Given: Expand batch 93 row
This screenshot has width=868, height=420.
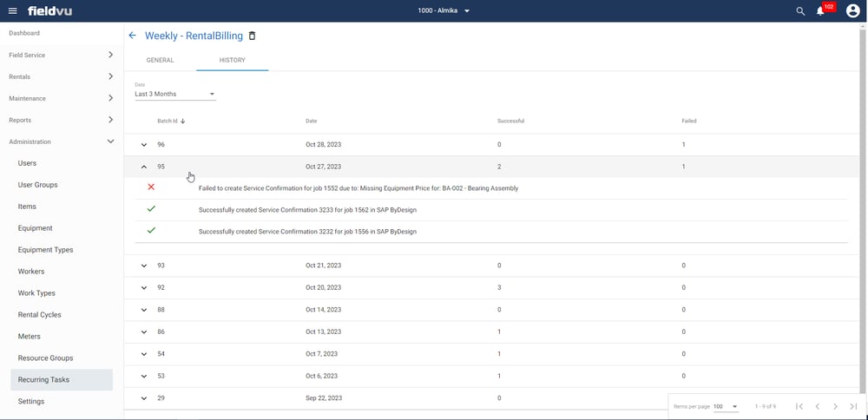Looking at the screenshot, I should point(144,266).
